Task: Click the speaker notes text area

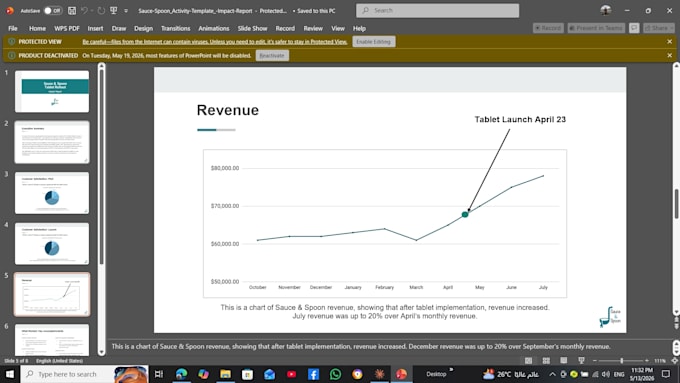Action: [x=361, y=347]
